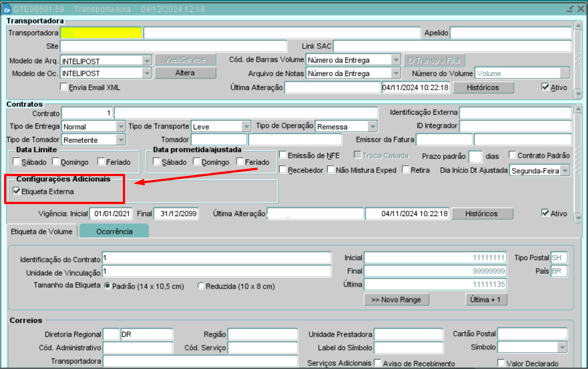Select the Reduzida (10 x 8 cm) radio button
The height and width of the screenshot is (369, 588).
pyautogui.click(x=201, y=286)
